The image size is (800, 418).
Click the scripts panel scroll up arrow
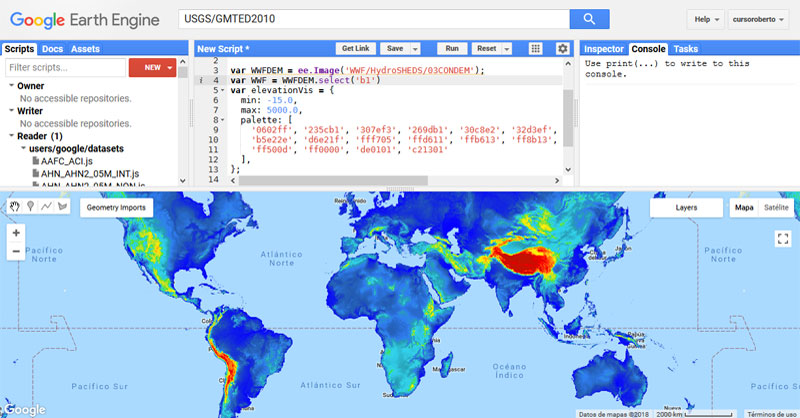pyautogui.click(x=183, y=61)
